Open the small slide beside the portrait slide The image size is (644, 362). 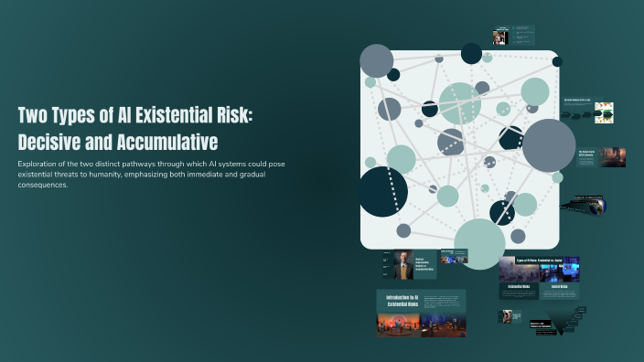(454, 256)
